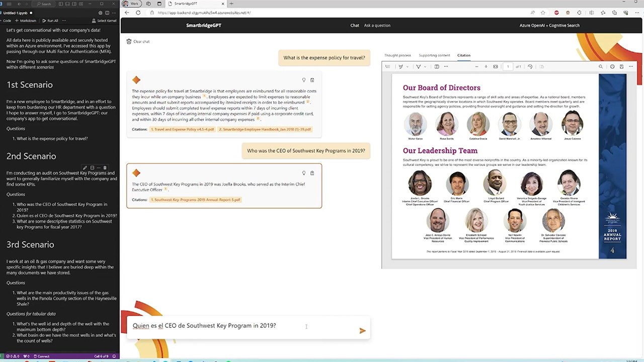The width and height of the screenshot is (644, 362).
Task: Search within the PDF document
Action: 601,66
